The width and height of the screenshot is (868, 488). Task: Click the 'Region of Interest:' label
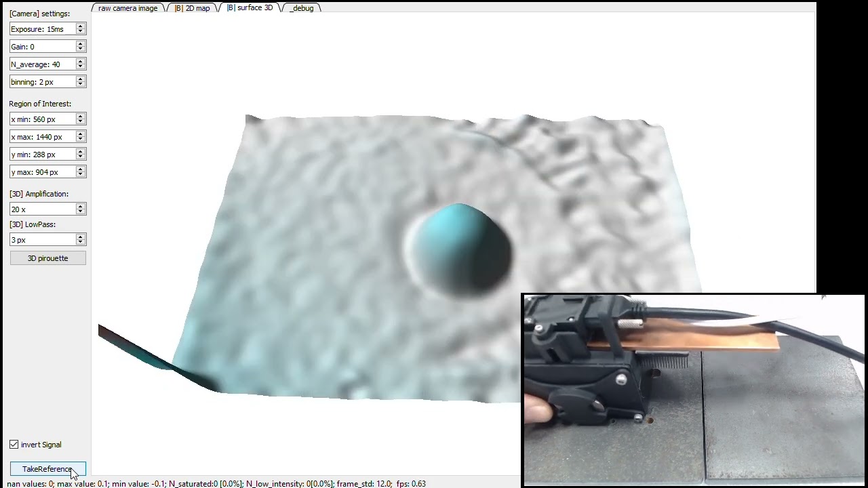click(40, 104)
